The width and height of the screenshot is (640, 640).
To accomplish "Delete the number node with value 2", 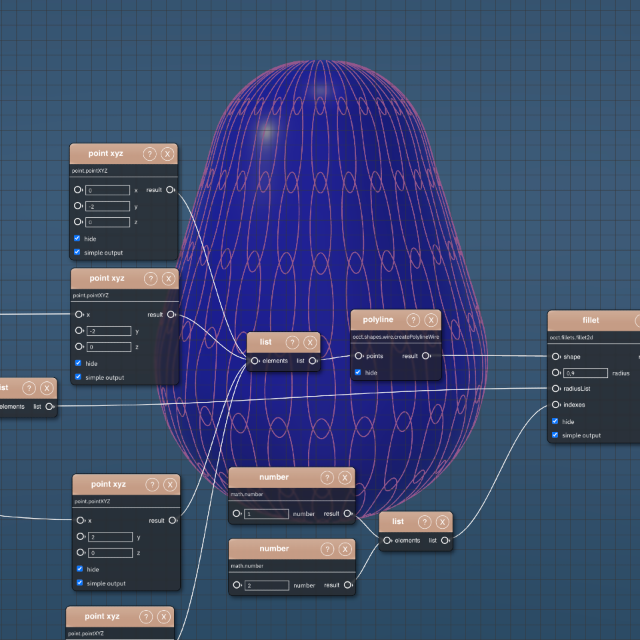I will point(345,549).
